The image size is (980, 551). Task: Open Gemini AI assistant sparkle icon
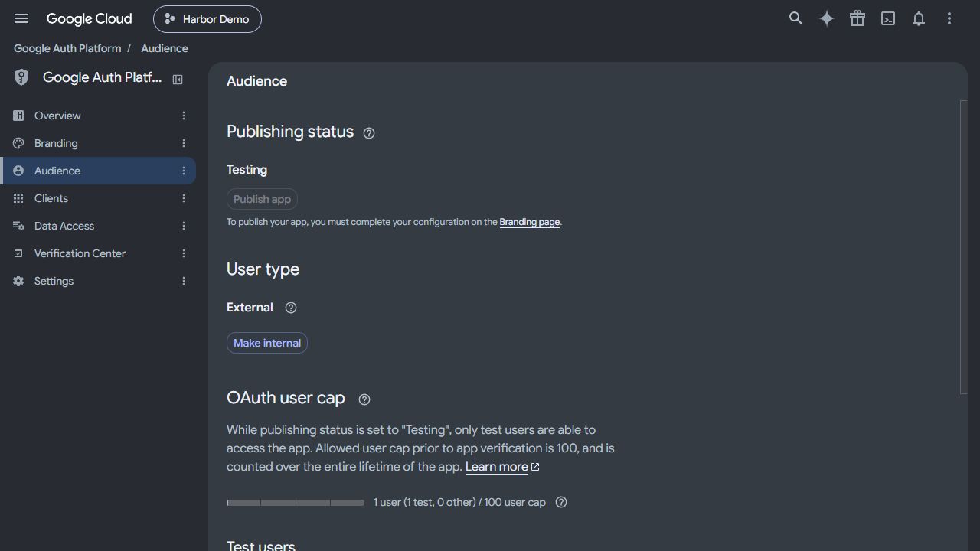pos(827,18)
